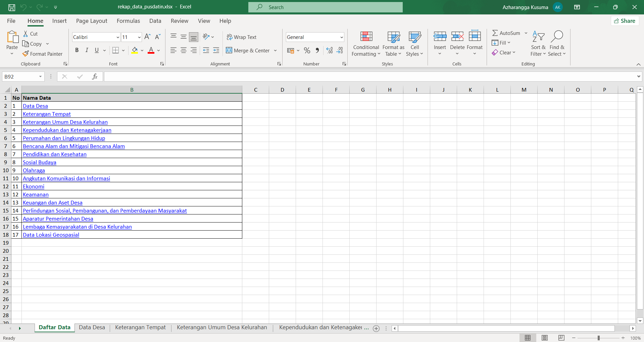Click the Font Color red swatch
The height and width of the screenshot is (342, 644).
[151, 50]
